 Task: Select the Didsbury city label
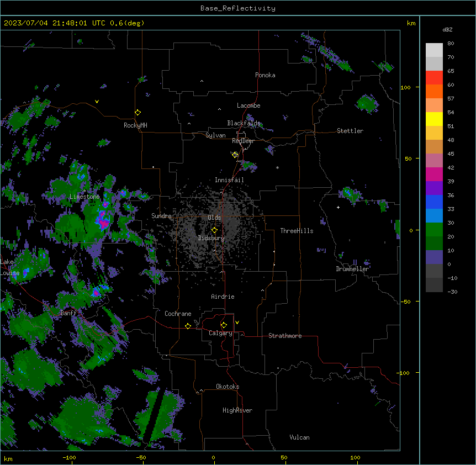(211, 238)
